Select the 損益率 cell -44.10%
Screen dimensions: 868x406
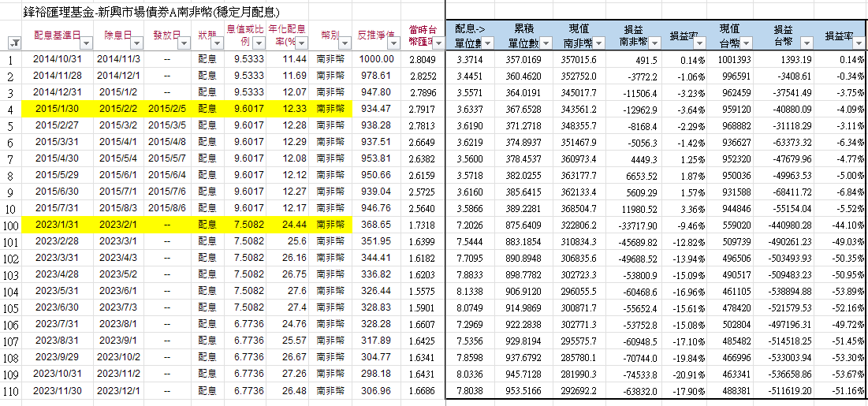pyautogui.click(x=839, y=225)
